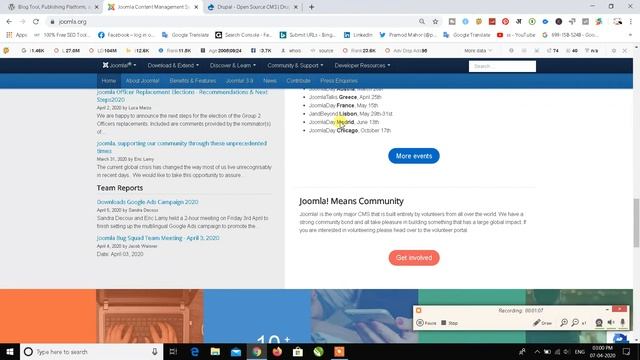Open the LinkedIn bookmark
Viewport: 640px width, 360px height.
[358, 35]
